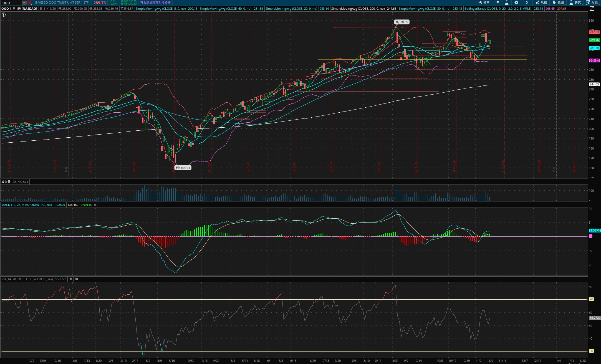Open the Edit Studies flask icon
Screen dimensions: 601x364
(x=506, y=2)
